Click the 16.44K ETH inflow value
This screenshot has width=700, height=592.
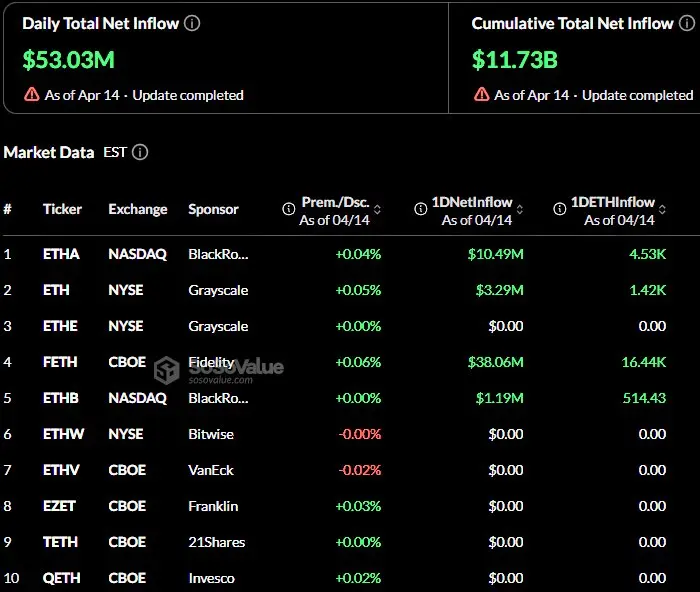click(644, 362)
